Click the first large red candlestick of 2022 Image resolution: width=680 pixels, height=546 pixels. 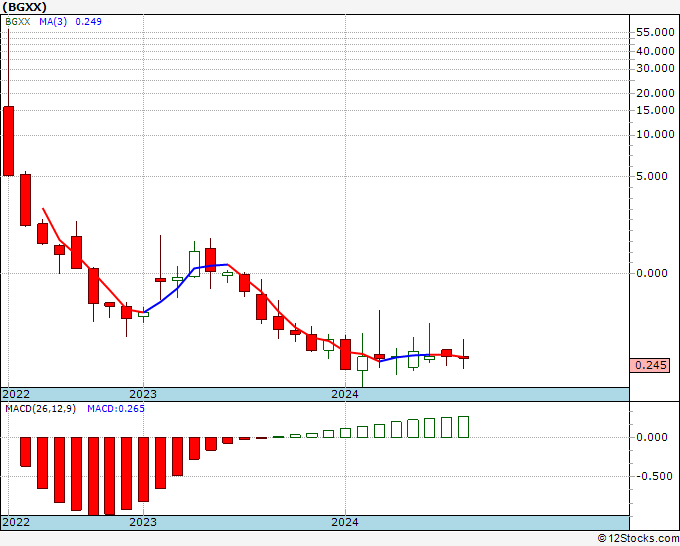(8, 141)
